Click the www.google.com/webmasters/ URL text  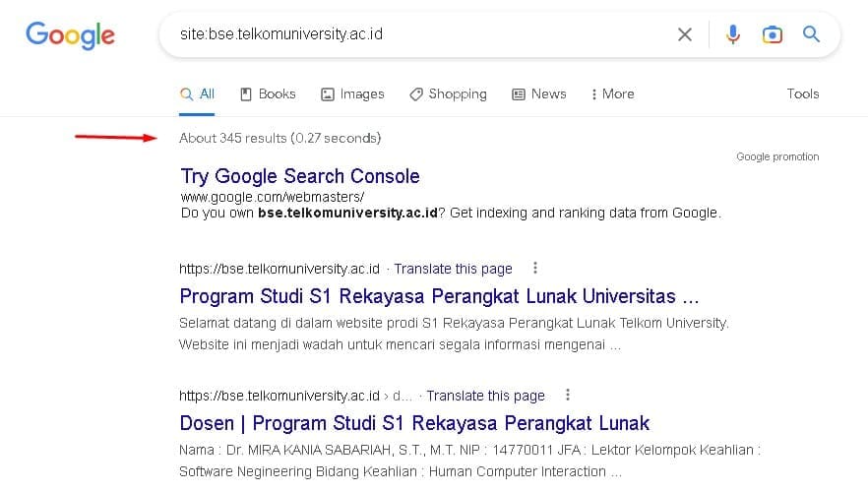(273, 197)
